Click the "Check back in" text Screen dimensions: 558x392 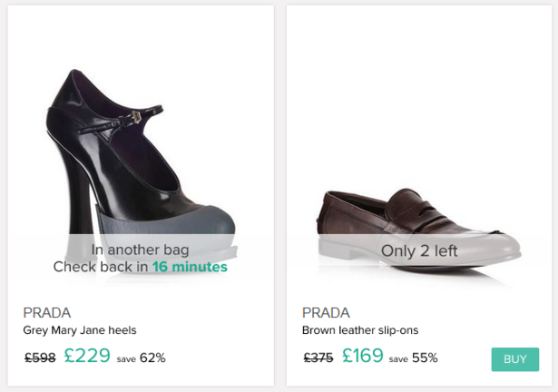click(100, 268)
